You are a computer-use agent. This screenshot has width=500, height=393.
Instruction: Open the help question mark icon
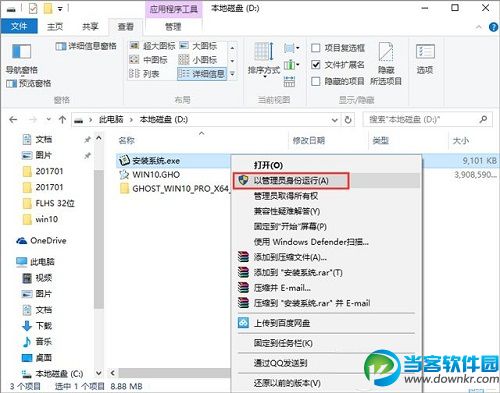coord(493,27)
